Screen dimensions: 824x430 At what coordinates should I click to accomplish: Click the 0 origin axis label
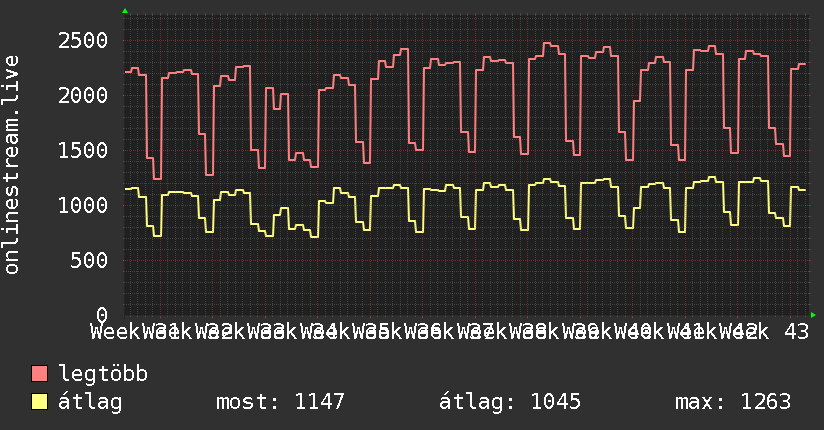tap(102, 315)
